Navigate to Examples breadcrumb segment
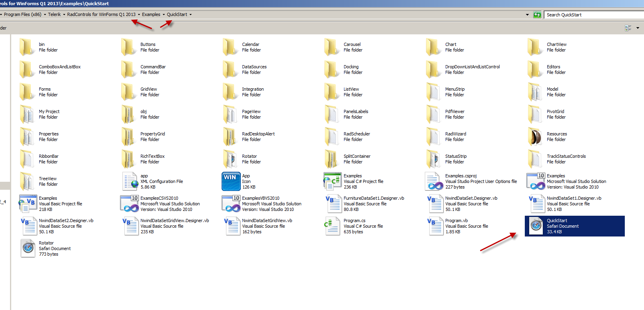644x310 pixels. point(151,14)
